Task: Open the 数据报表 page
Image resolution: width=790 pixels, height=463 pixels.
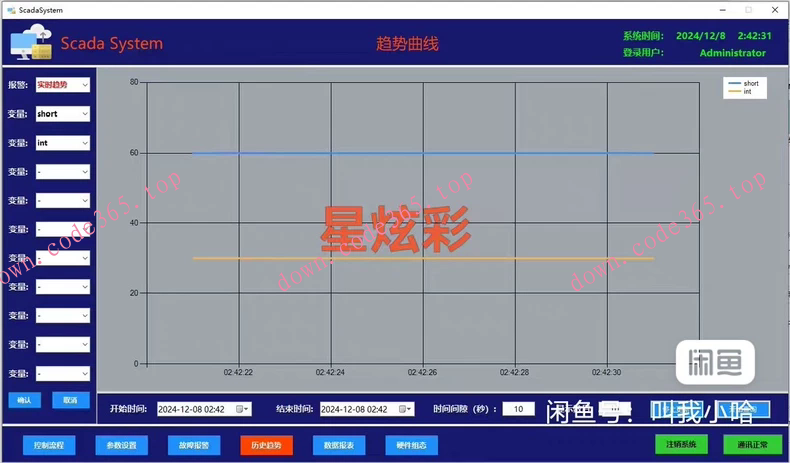Action: click(x=339, y=445)
